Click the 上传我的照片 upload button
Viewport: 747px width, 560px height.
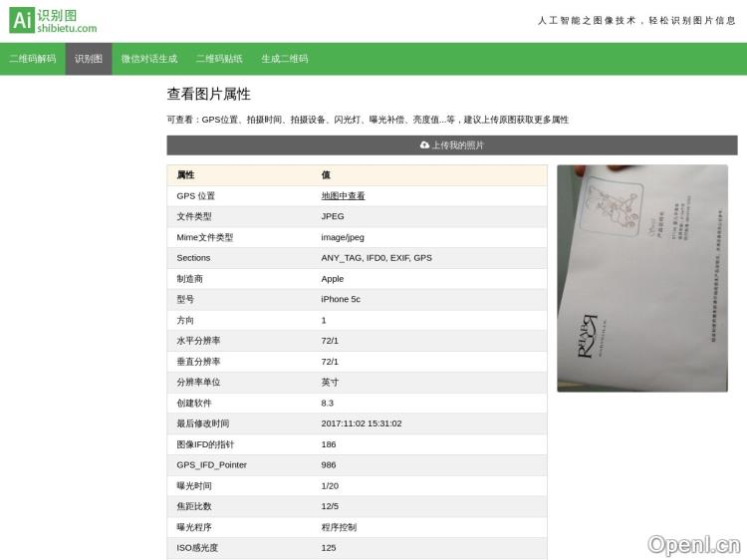452,144
